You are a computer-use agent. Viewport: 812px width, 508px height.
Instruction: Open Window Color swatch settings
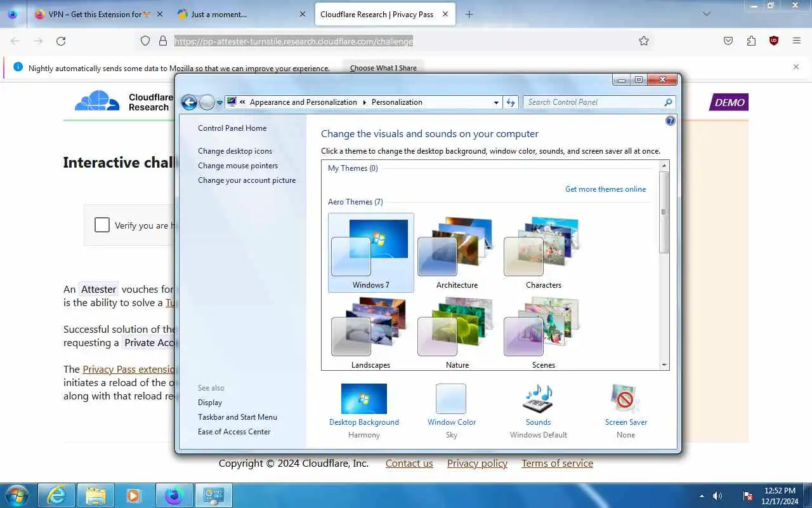[x=451, y=399]
